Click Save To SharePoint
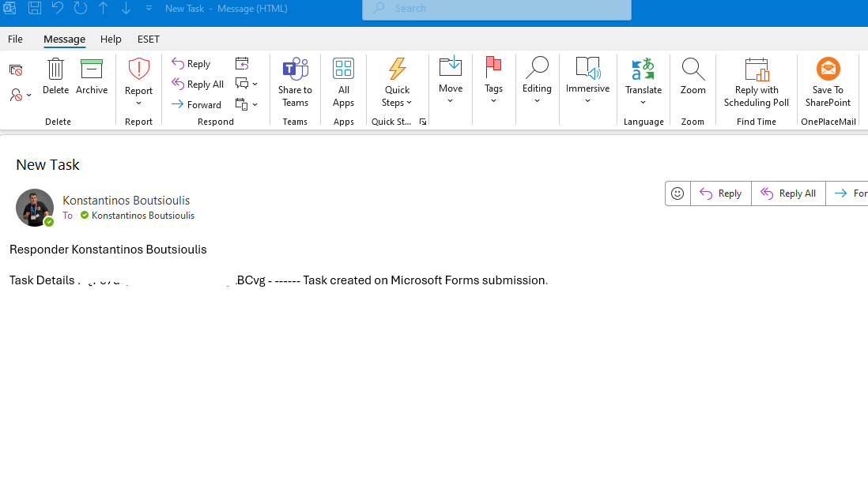Image resolution: width=868 pixels, height=477 pixels. point(828,82)
